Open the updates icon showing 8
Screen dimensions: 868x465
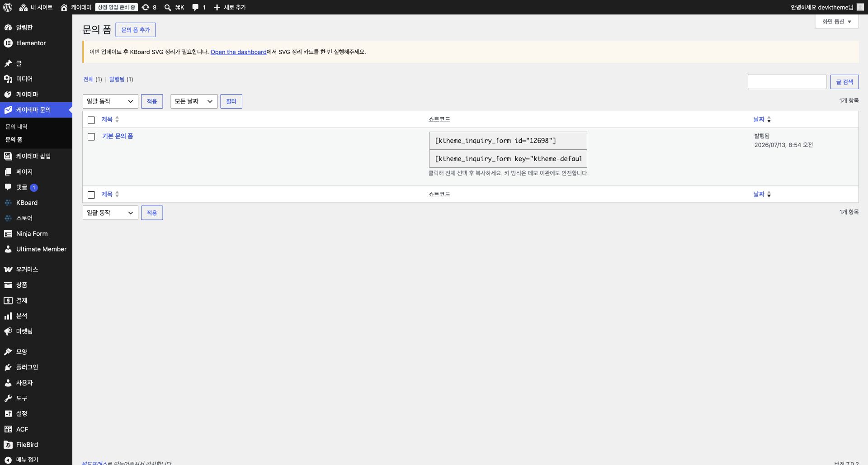click(x=146, y=7)
